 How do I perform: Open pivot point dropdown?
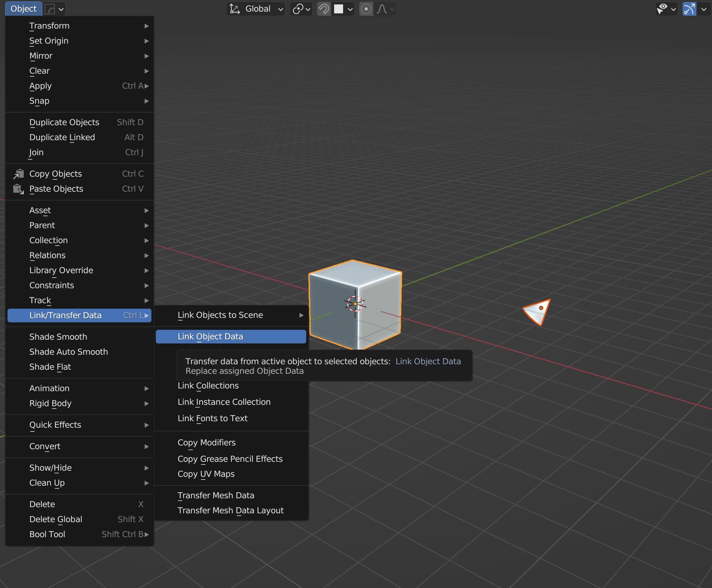click(301, 9)
